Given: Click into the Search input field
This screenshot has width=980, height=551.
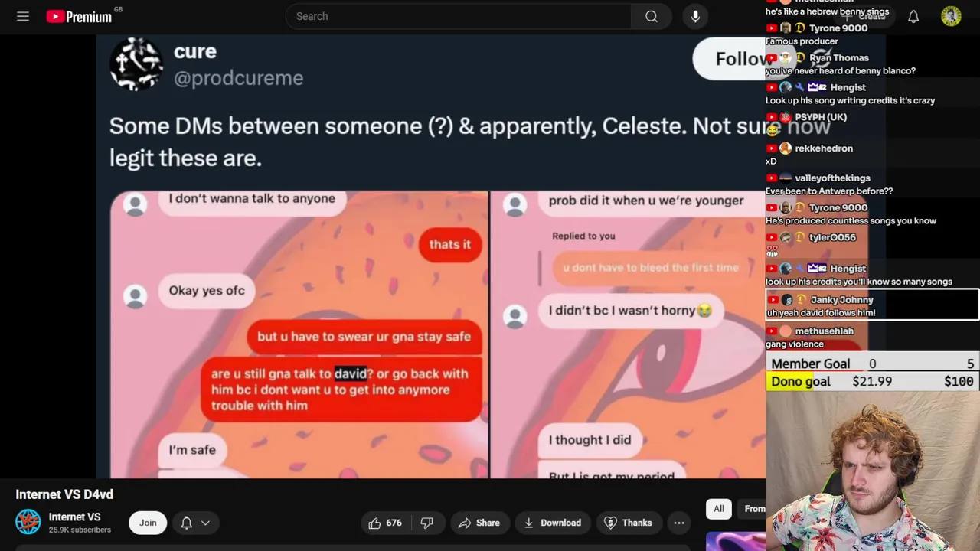Looking at the screenshot, I should (x=458, y=16).
